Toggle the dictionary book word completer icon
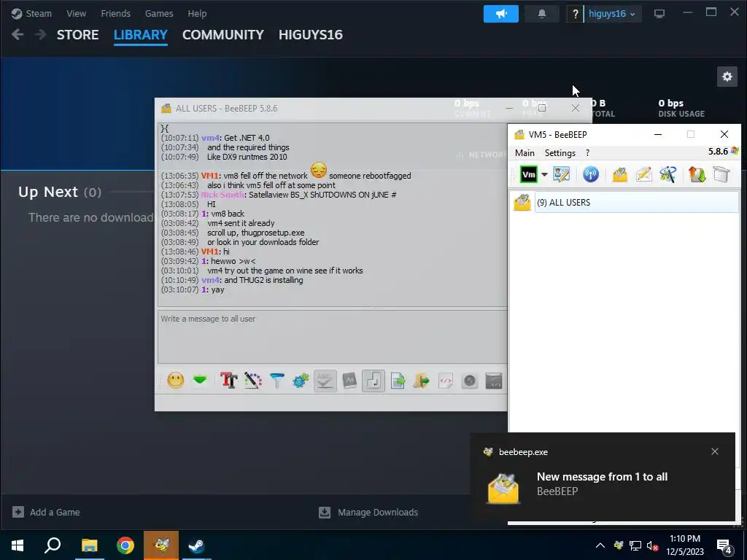The image size is (747, 560). point(349,380)
